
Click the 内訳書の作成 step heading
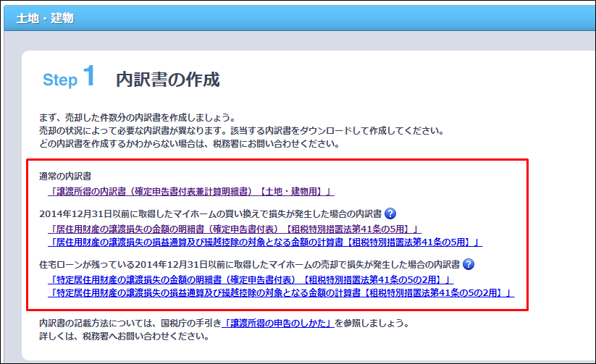(167, 80)
